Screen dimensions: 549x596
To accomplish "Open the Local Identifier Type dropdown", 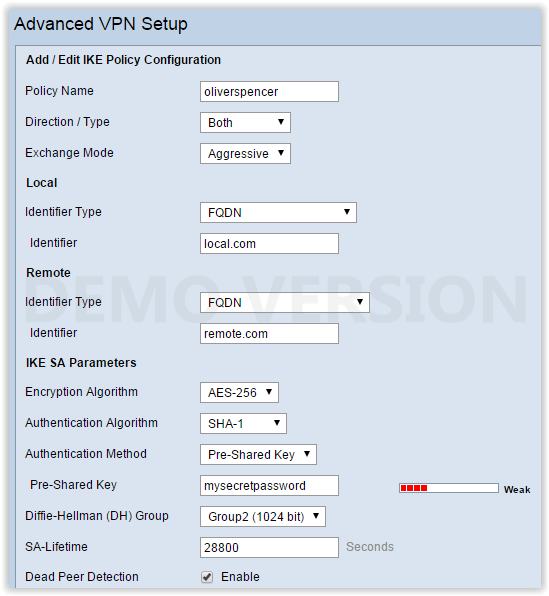I will coord(278,212).
